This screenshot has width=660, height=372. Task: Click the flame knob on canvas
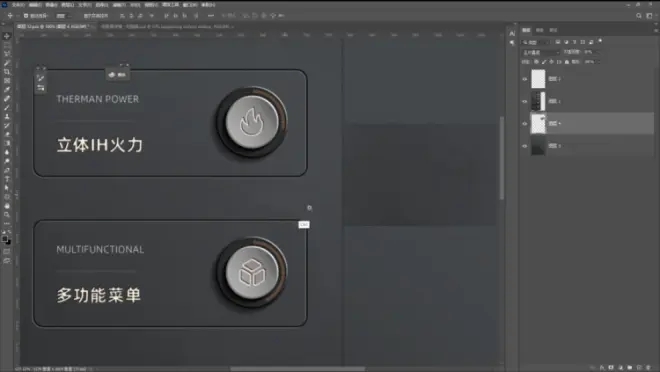252,122
